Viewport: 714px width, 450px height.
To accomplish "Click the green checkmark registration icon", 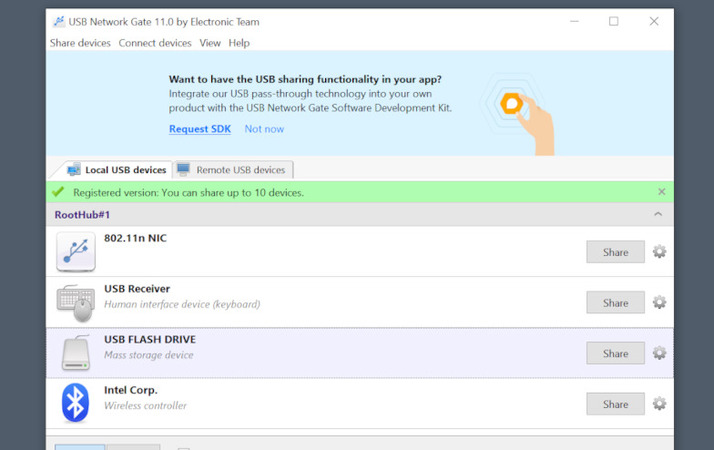I will pos(58,192).
